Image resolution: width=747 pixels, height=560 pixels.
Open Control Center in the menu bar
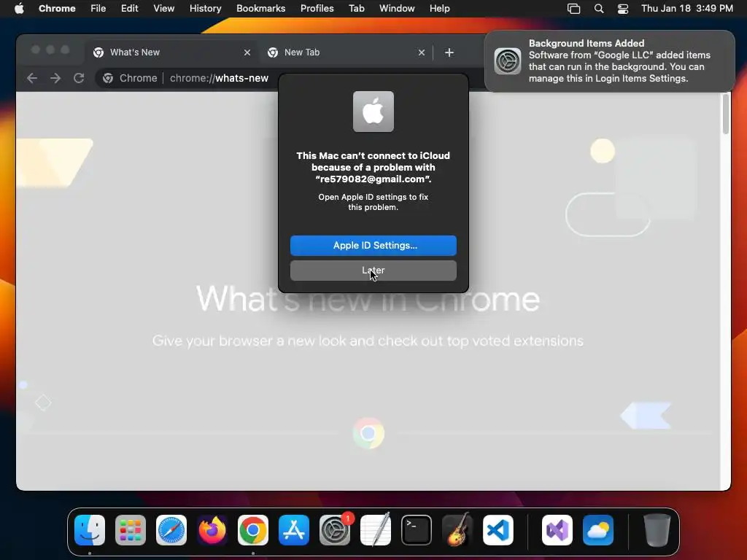[x=623, y=9]
